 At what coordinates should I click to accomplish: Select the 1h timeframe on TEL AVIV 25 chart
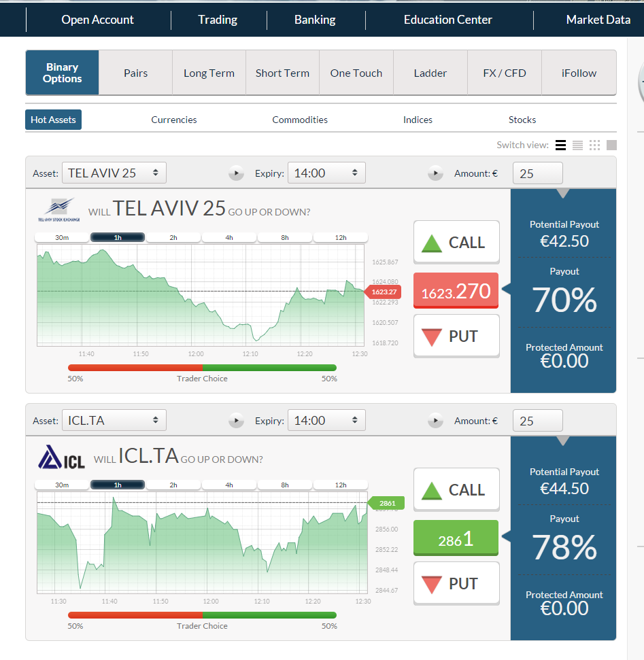point(118,238)
